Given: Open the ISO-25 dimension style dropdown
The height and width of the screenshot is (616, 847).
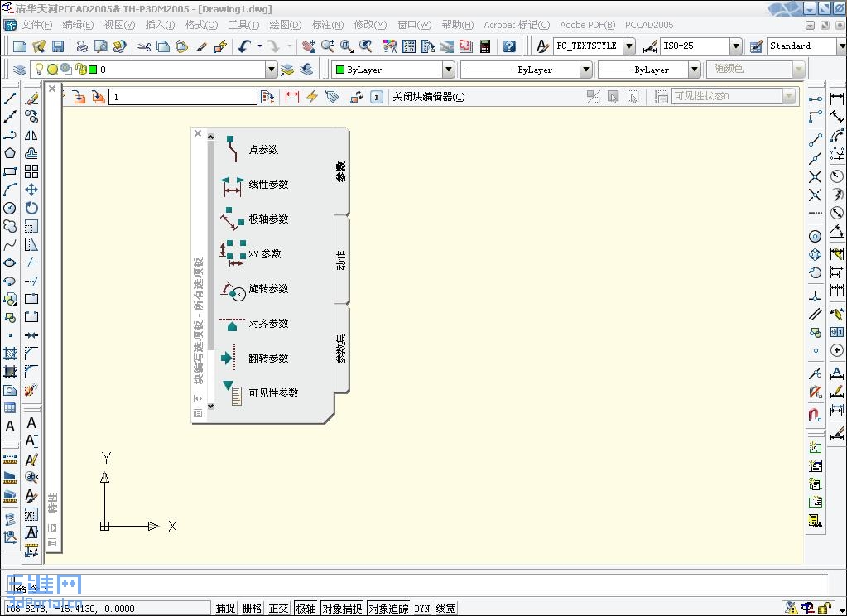Looking at the screenshot, I should click(736, 46).
